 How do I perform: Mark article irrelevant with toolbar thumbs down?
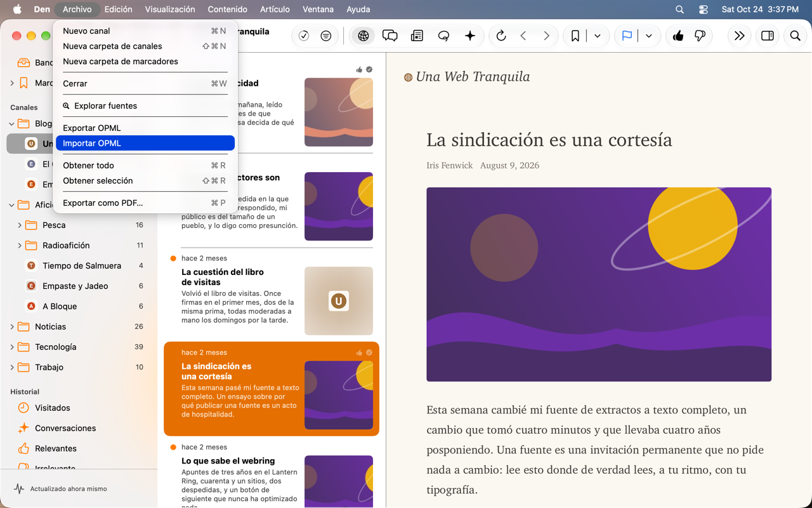pyautogui.click(x=700, y=36)
